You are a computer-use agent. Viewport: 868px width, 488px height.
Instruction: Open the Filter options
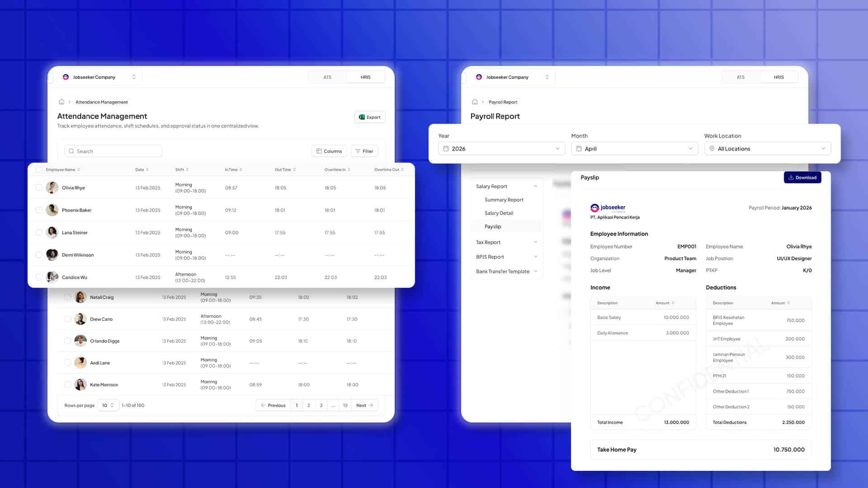point(364,151)
